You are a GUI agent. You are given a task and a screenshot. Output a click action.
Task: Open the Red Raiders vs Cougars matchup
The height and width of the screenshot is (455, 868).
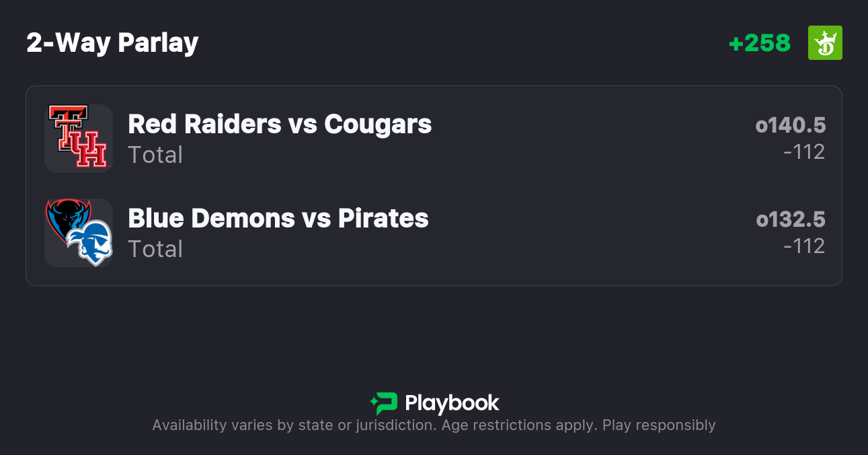(280, 124)
